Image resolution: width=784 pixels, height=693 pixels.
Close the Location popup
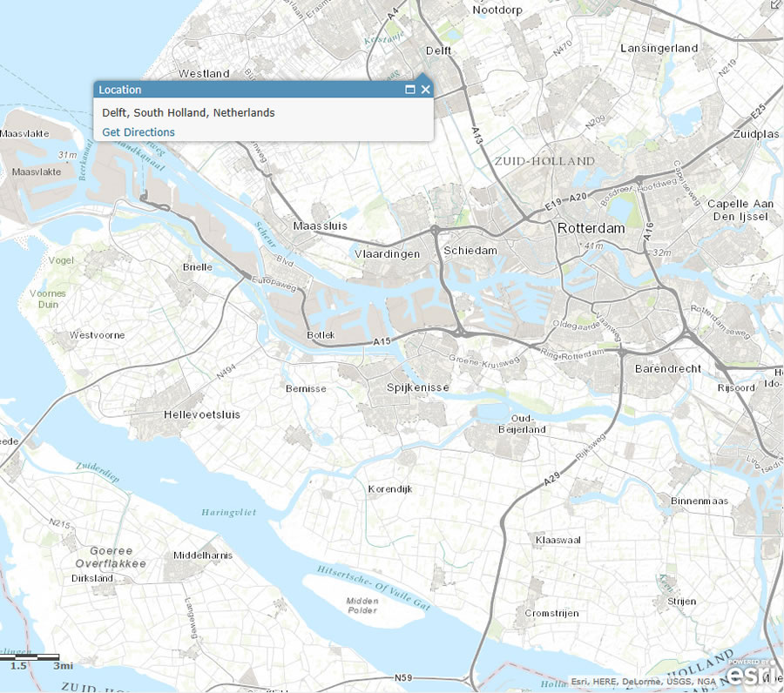426,89
